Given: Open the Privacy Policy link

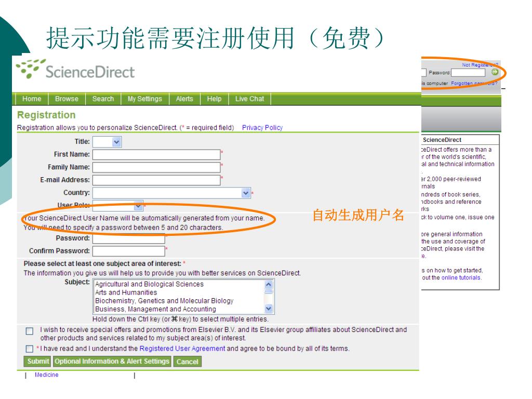Looking at the screenshot, I should click(x=262, y=128).
